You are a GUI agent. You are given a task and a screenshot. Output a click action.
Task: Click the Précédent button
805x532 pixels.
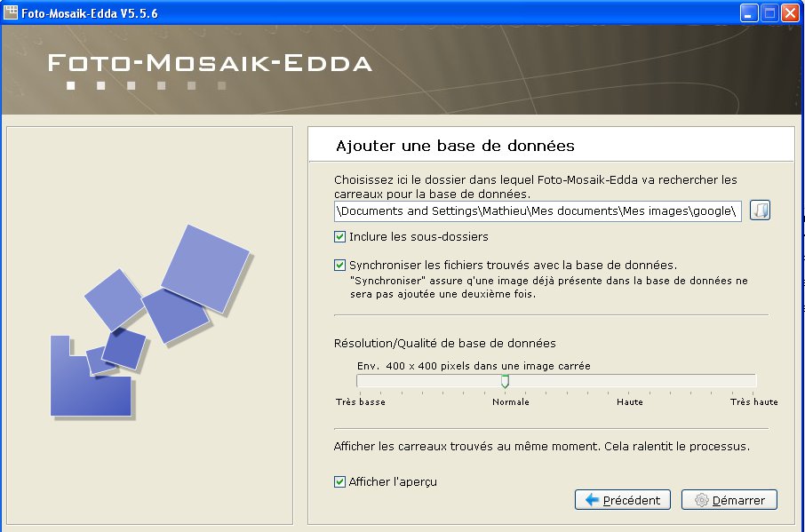tap(622, 500)
